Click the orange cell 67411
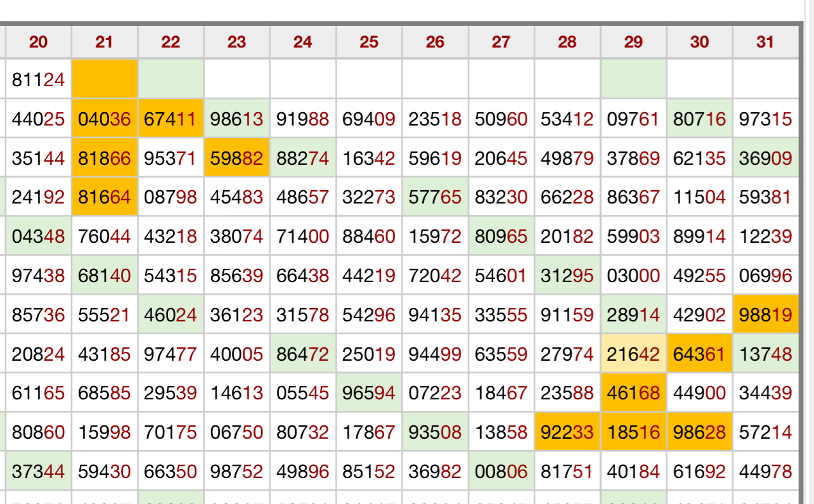The height and width of the screenshot is (504, 814). click(171, 119)
